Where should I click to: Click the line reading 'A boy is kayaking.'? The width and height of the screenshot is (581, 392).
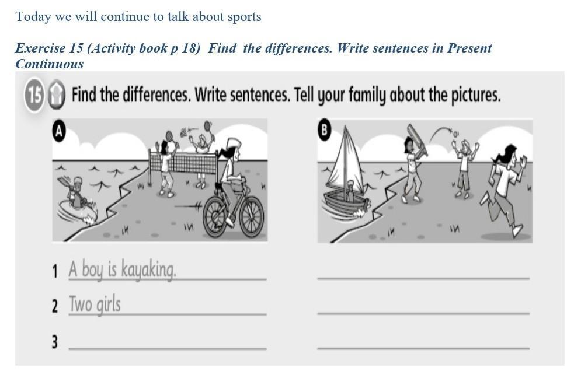coord(123,270)
